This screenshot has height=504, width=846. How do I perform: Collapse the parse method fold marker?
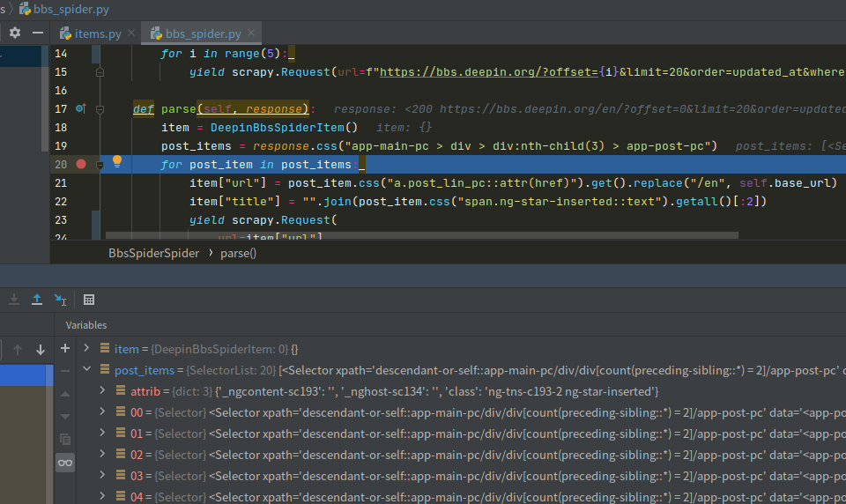pos(100,109)
